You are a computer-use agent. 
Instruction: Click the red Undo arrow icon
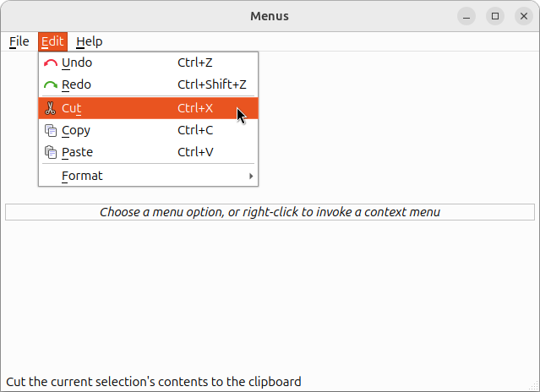click(x=51, y=63)
